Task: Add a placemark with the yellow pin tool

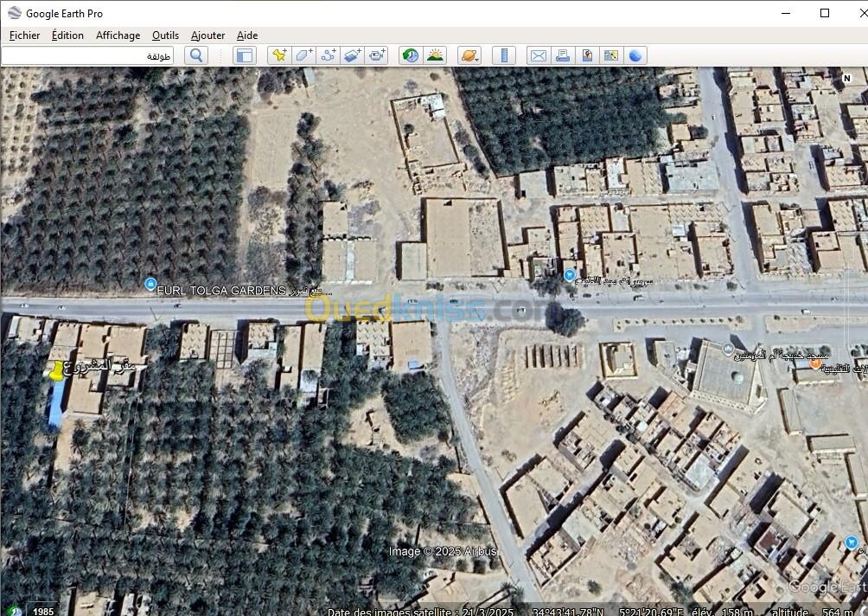Action: (279, 55)
